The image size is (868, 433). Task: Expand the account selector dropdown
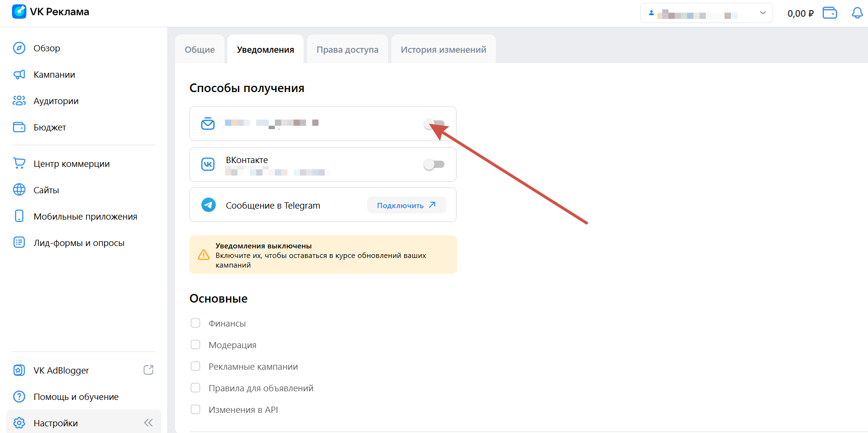click(706, 13)
